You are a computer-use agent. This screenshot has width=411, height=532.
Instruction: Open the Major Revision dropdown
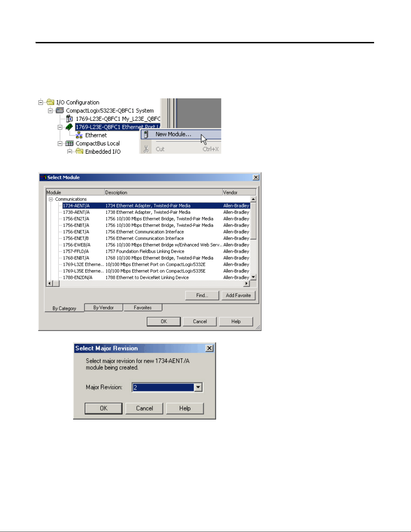(198, 387)
